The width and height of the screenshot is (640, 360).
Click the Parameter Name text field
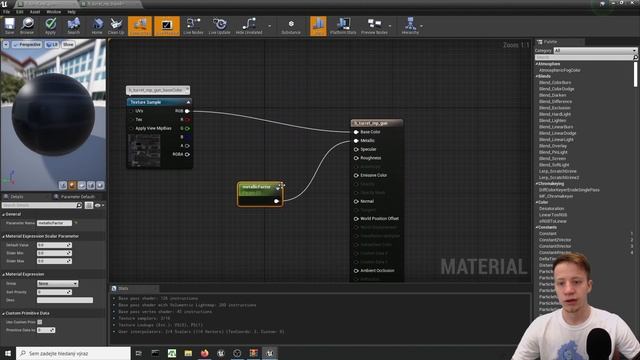pyautogui.click(x=54, y=223)
